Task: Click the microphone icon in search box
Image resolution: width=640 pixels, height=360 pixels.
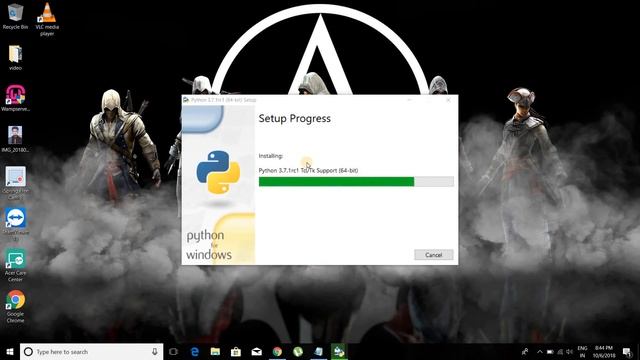Action: point(155,351)
